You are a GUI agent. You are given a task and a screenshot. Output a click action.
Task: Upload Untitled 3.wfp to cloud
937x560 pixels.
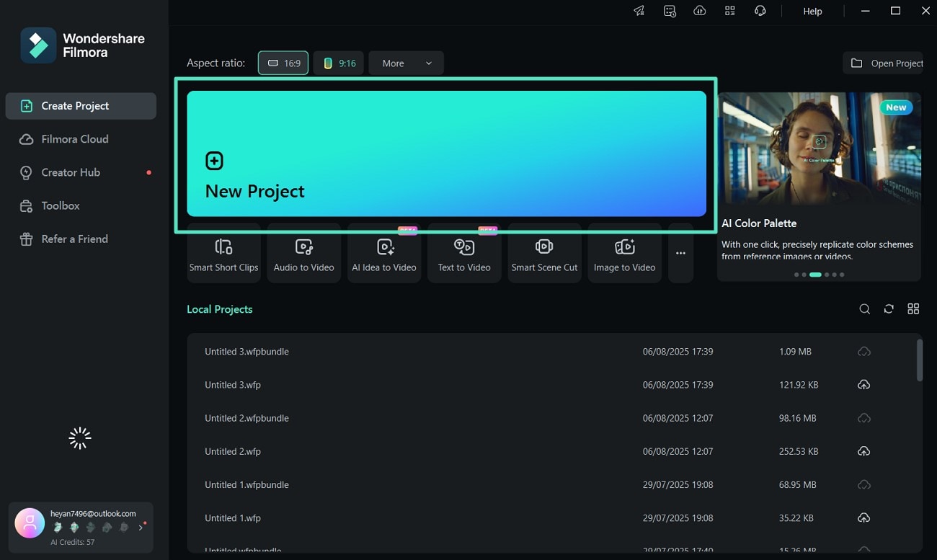point(863,385)
